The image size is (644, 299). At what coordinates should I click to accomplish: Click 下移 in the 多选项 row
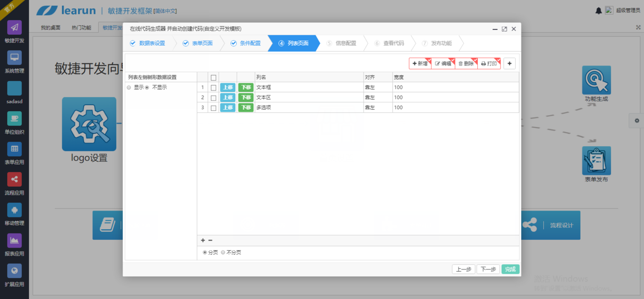pyautogui.click(x=246, y=108)
